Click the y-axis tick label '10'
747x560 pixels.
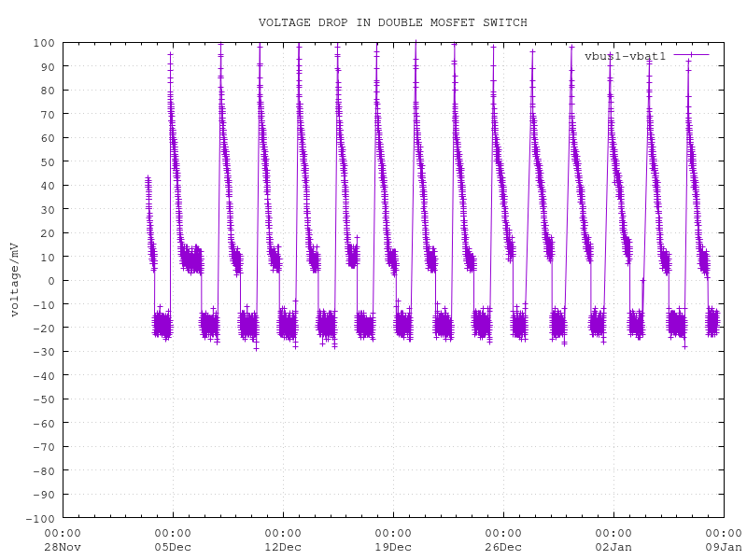click(x=48, y=257)
